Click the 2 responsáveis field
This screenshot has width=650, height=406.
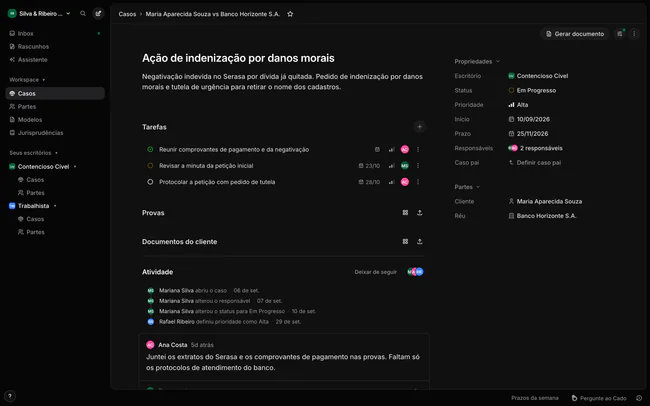coord(535,148)
